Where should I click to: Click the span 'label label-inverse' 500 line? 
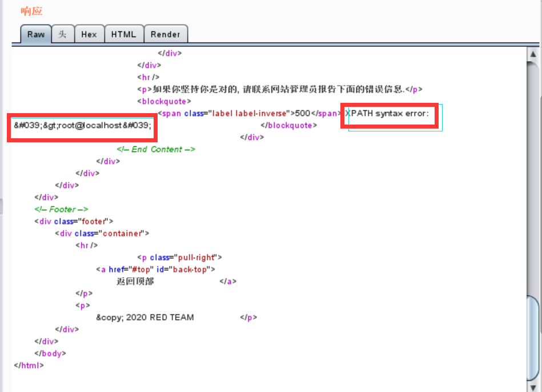(250, 114)
